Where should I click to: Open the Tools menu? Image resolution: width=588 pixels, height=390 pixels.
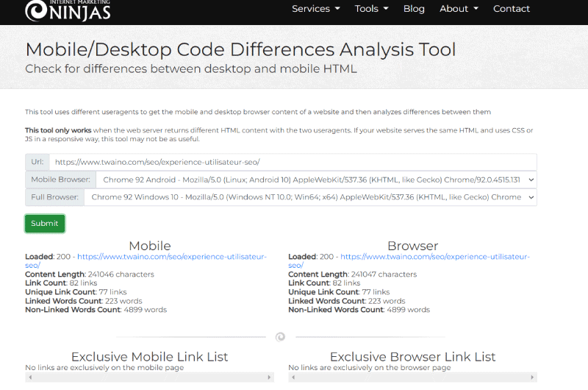pyautogui.click(x=371, y=9)
